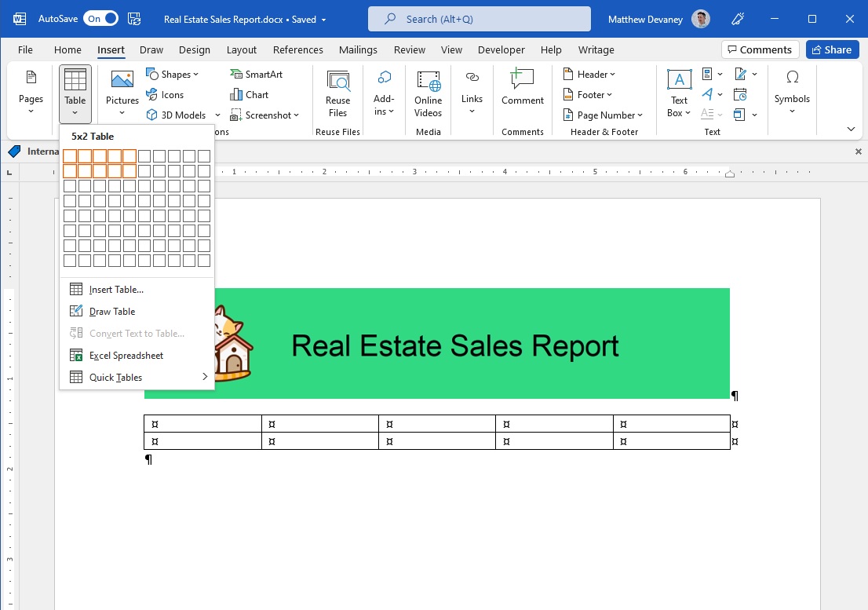Open the Mailings tab
The height and width of the screenshot is (610, 868).
(358, 49)
